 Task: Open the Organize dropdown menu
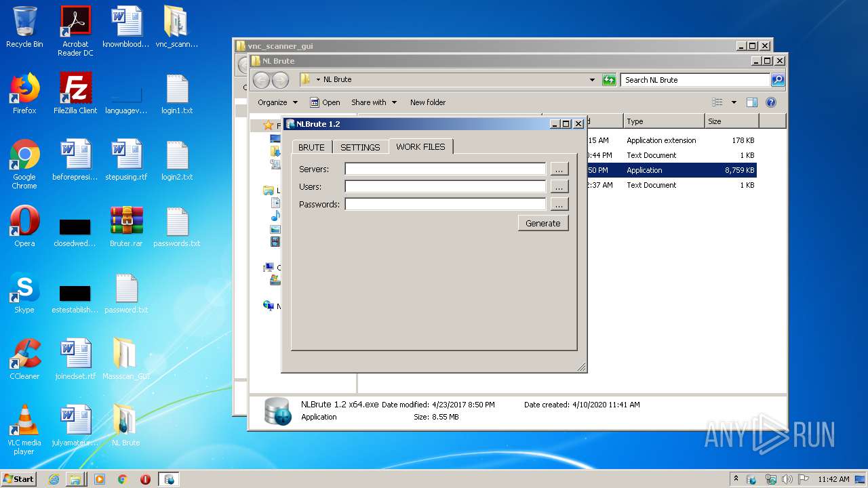pyautogui.click(x=277, y=102)
